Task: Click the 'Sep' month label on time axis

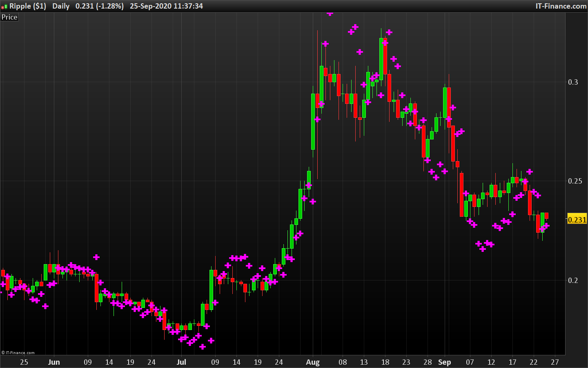Action: pyautogui.click(x=445, y=362)
